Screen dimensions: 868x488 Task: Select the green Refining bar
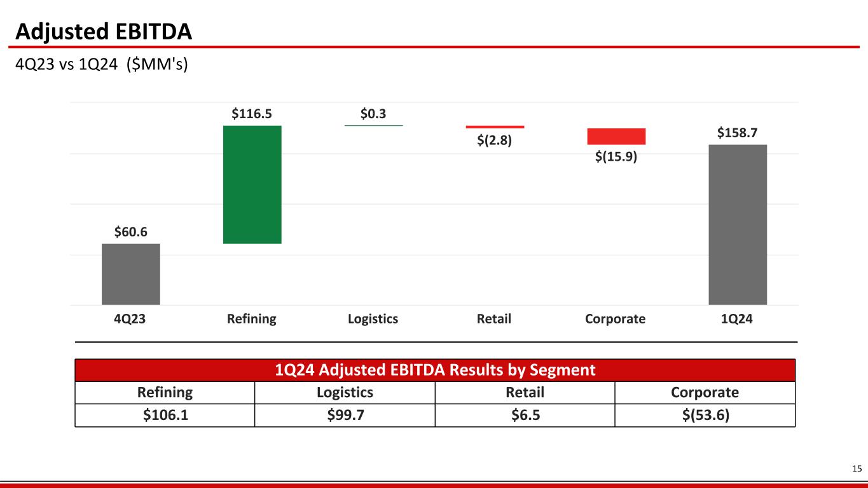click(252, 184)
